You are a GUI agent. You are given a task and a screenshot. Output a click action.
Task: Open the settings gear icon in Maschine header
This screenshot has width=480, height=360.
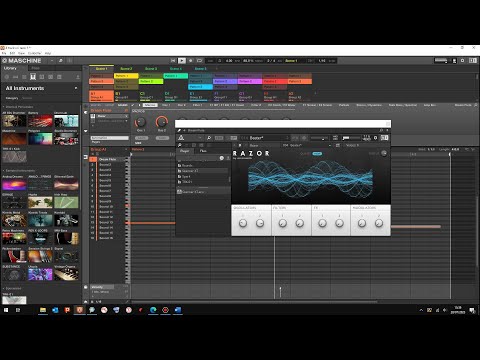pos(462,60)
